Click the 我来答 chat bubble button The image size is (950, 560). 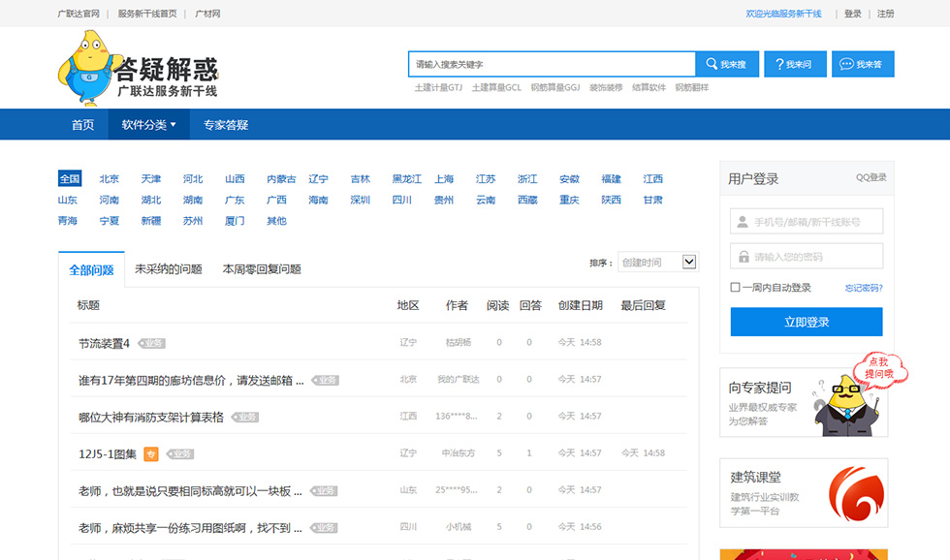pos(862,64)
